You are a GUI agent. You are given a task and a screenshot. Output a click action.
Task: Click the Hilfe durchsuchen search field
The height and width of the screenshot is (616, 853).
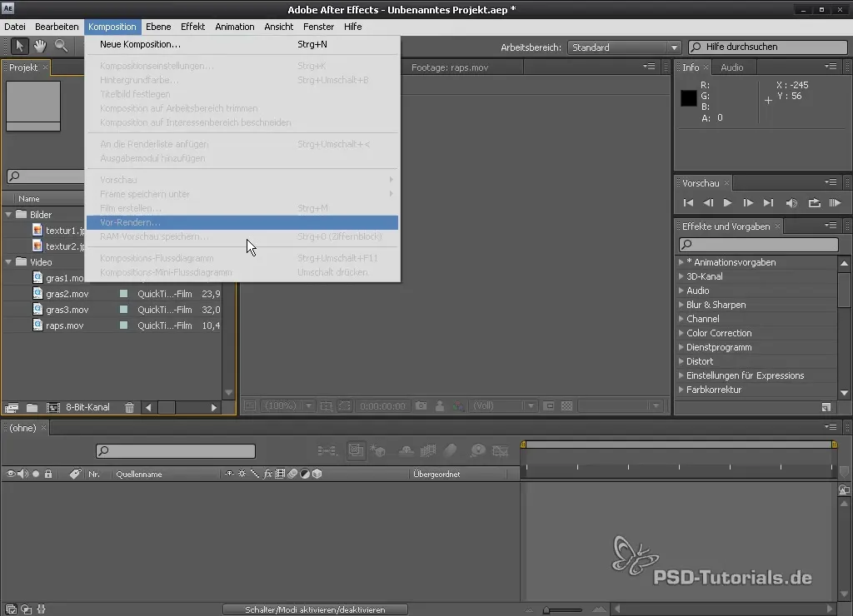(x=767, y=47)
